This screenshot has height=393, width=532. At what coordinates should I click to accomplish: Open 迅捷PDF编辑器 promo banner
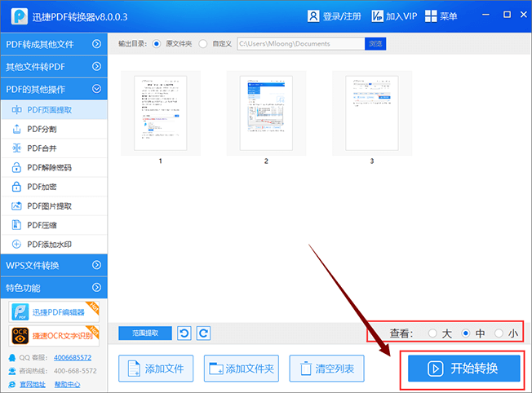[x=54, y=312]
